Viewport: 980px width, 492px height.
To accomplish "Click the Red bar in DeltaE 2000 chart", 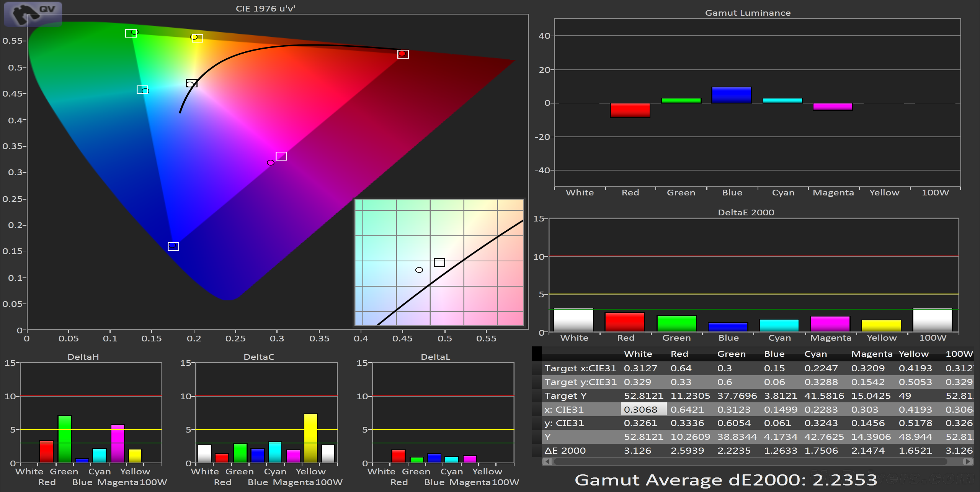I will 625,322.
